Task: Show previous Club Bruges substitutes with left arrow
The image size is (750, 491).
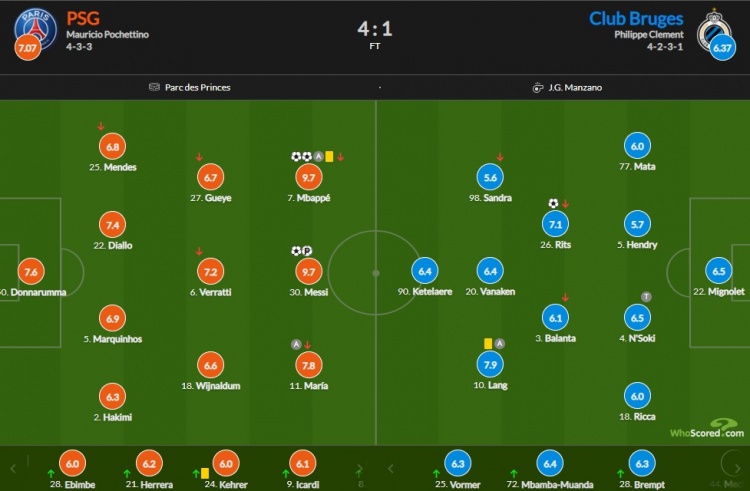Action: coord(390,469)
